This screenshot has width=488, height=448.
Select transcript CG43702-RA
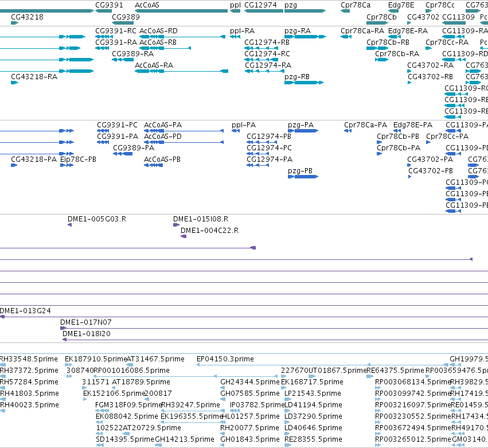coord(430,65)
